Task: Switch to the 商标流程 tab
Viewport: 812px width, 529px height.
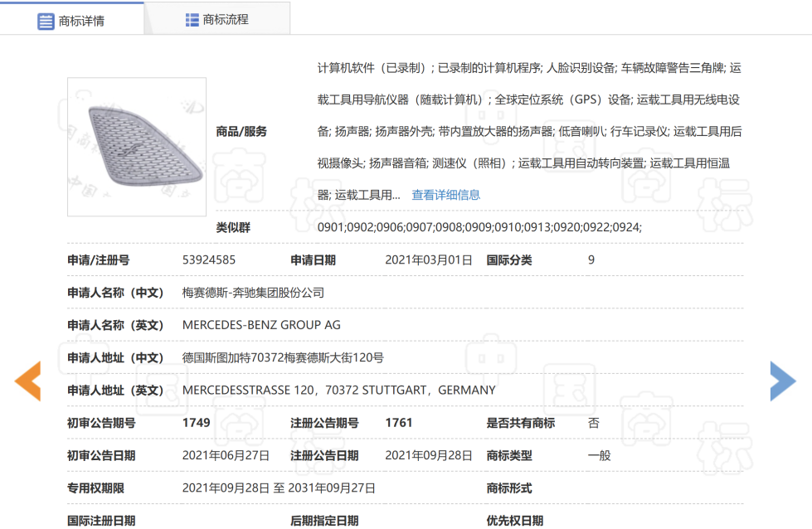Action: click(x=217, y=20)
